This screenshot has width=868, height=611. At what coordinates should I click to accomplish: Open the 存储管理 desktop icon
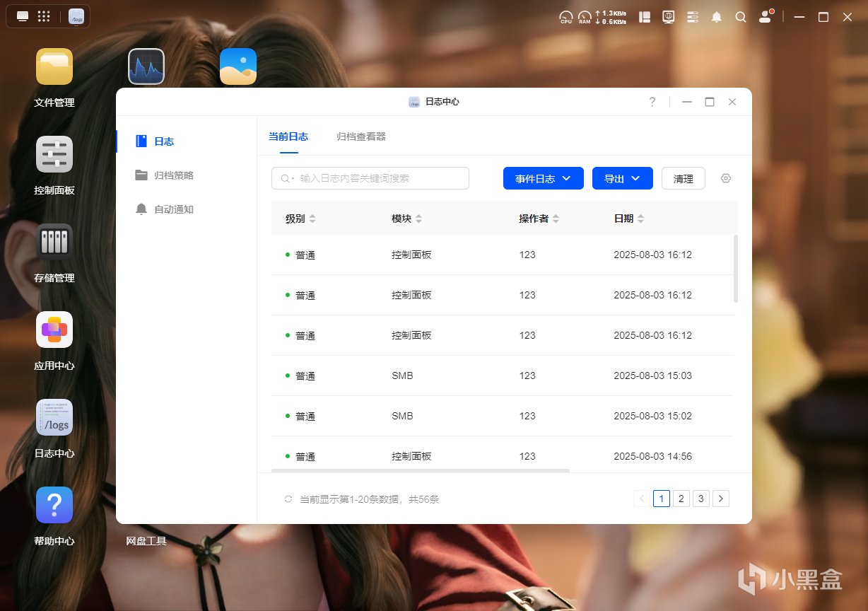coord(54,242)
